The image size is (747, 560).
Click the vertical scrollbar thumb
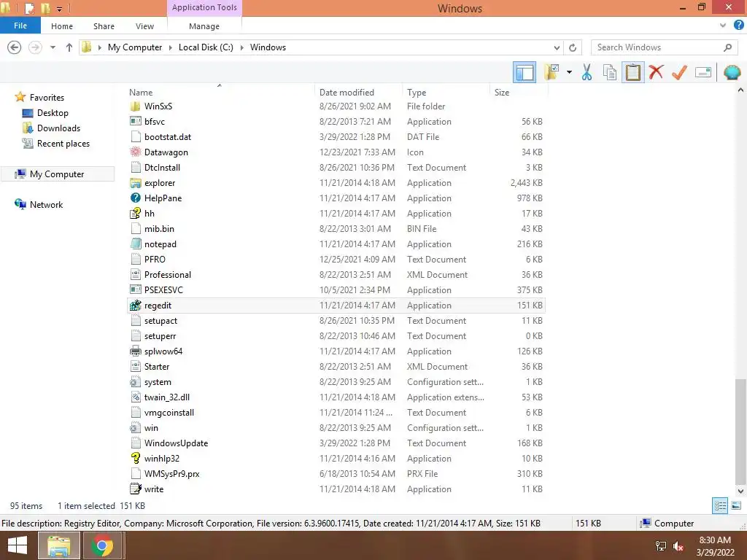tap(740, 430)
